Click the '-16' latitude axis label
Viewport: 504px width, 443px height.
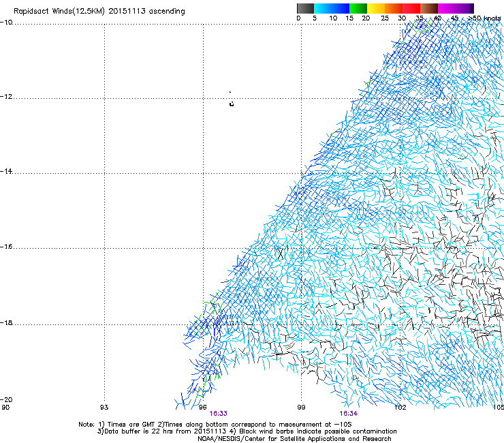[6, 247]
